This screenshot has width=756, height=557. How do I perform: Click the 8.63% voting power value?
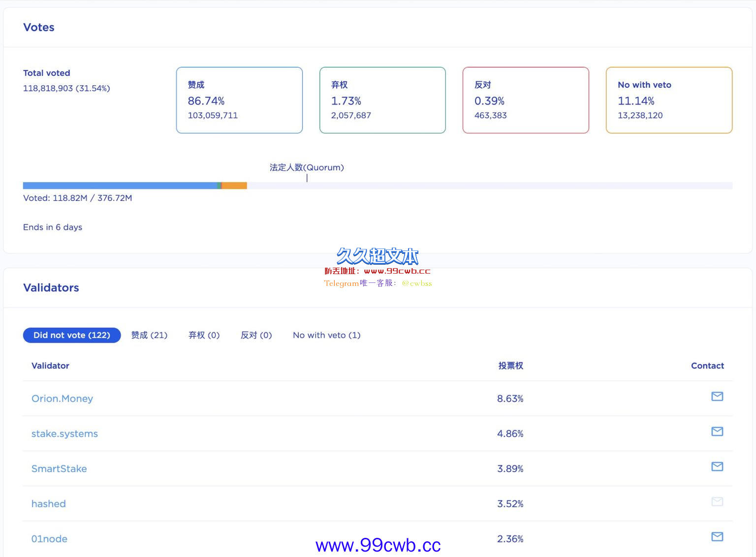tap(510, 399)
